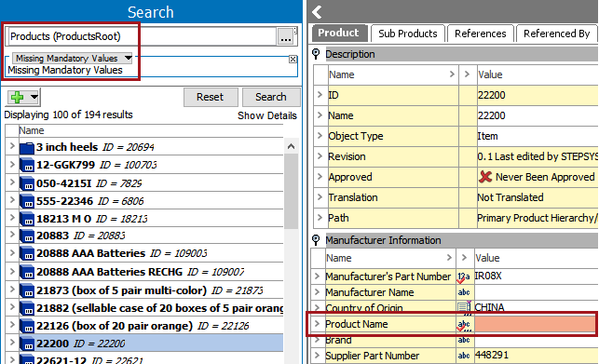Close the Missing Mandatory Values criterion
Viewport: 599px width, 364px height.
[x=293, y=60]
